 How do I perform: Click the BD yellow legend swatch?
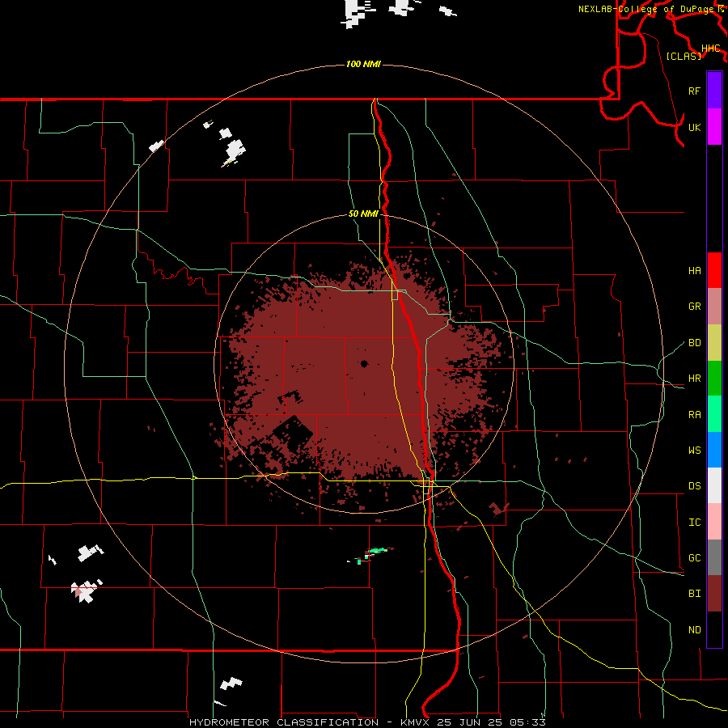tap(714, 343)
